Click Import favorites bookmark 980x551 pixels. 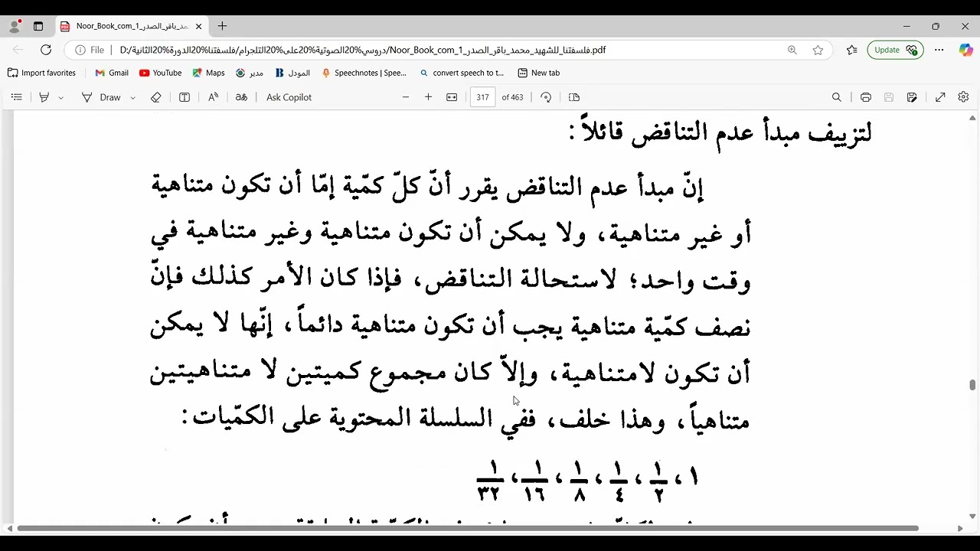[x=42, y=73]
